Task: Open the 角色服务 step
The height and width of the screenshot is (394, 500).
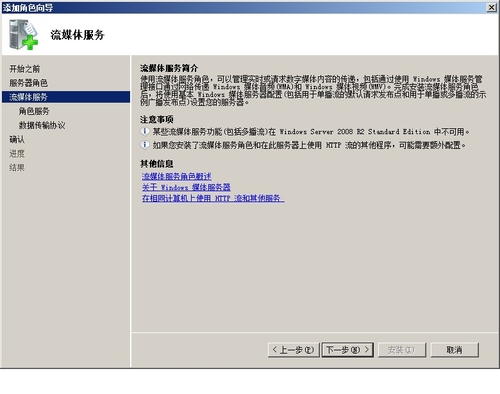Action: 34,111
